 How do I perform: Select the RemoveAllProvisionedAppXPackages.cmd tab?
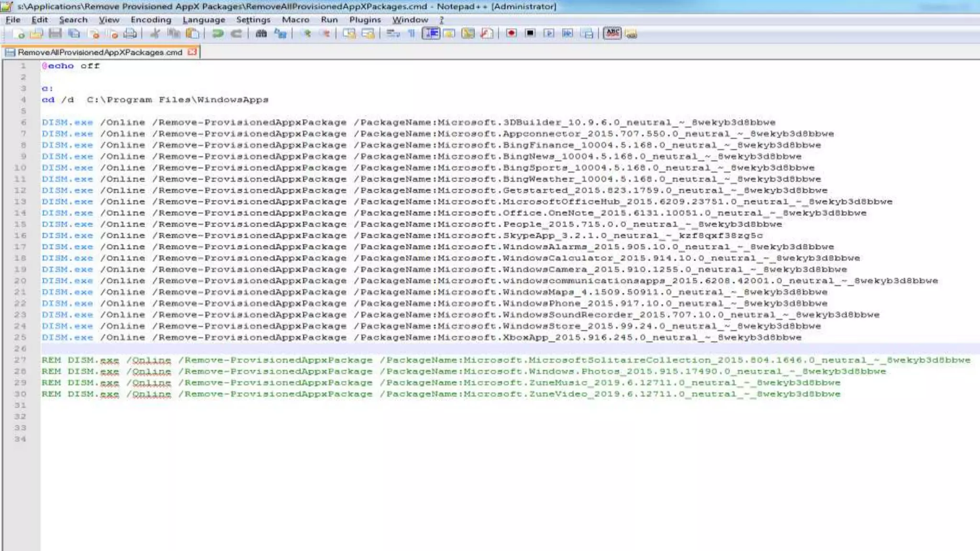(x=100, y=52)
